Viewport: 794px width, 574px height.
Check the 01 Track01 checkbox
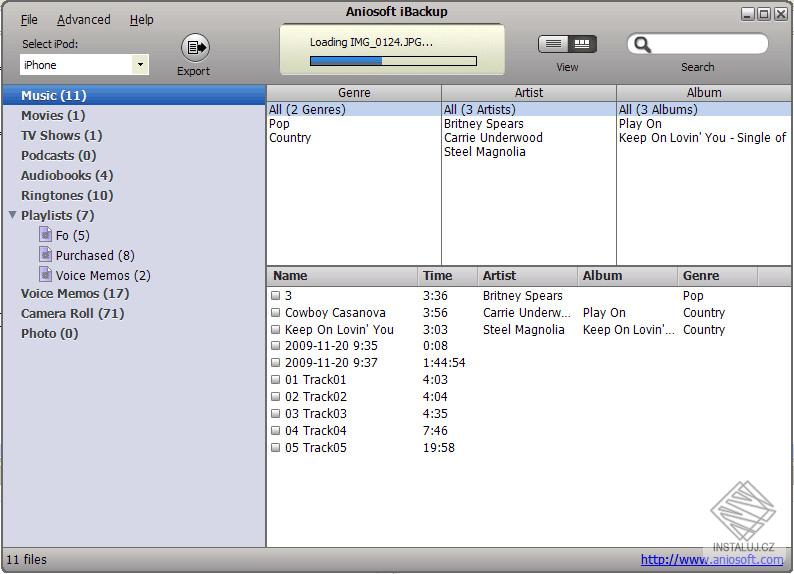[x=275, y=379]
